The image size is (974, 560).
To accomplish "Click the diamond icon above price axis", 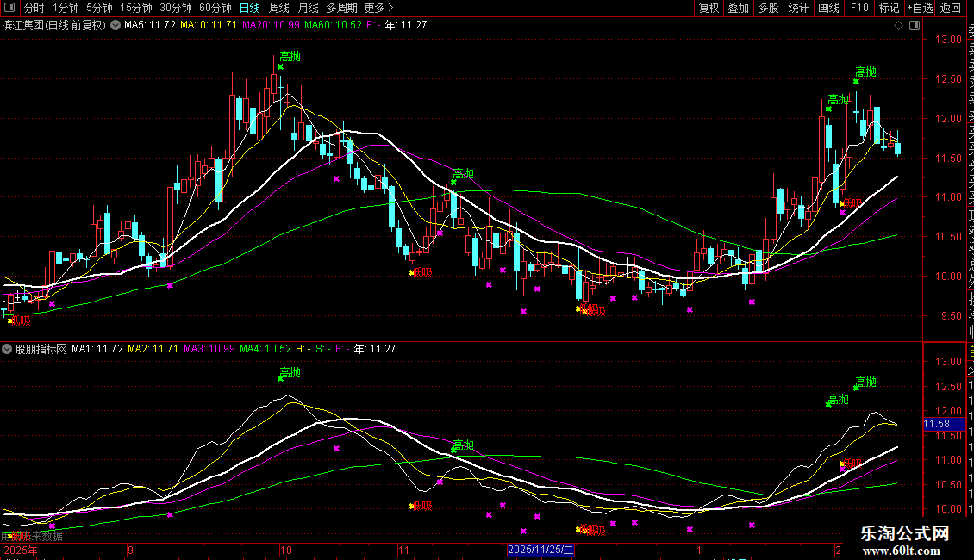I will (x=899, y=26).
